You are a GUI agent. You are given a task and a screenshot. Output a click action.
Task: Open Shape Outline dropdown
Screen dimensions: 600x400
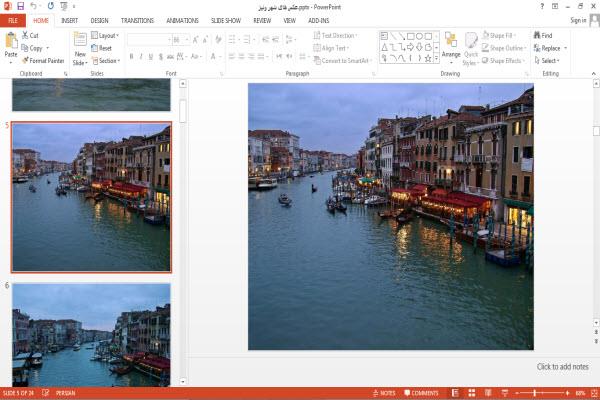(504, 48)
